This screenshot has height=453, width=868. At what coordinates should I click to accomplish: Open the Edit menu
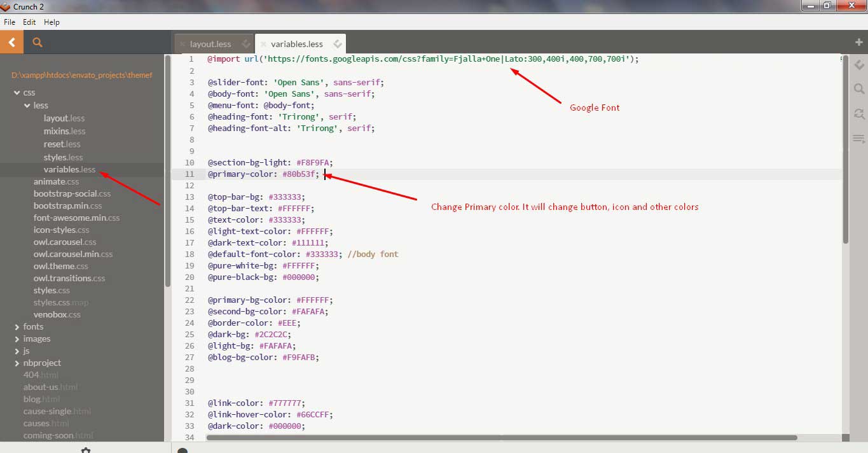click(x=29, y=22)
